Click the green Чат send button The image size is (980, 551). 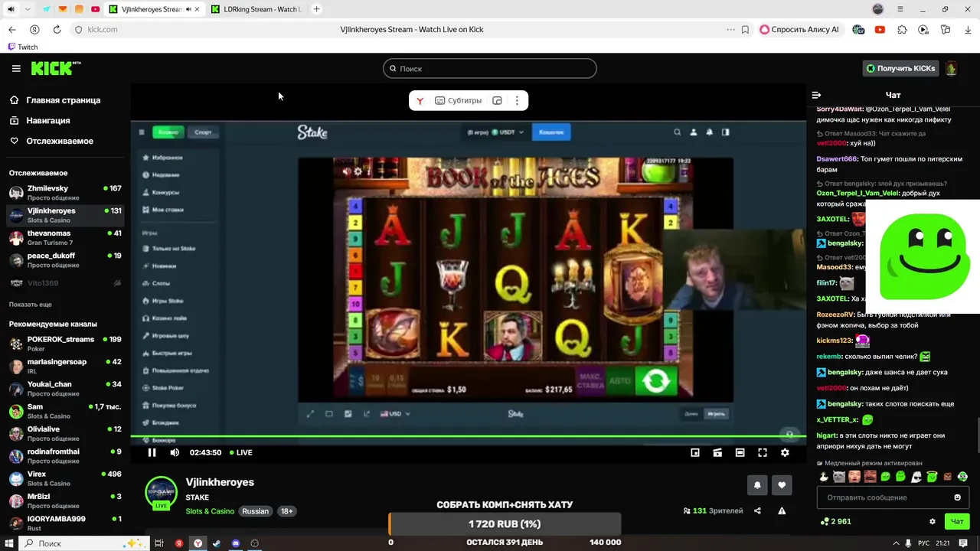[x=957, y=521]
